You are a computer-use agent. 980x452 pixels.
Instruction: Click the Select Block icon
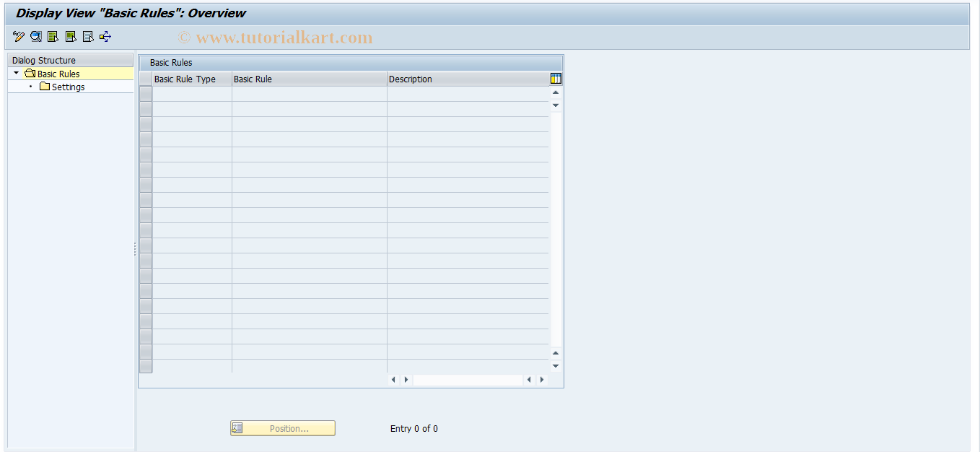(x=69, y=36)
